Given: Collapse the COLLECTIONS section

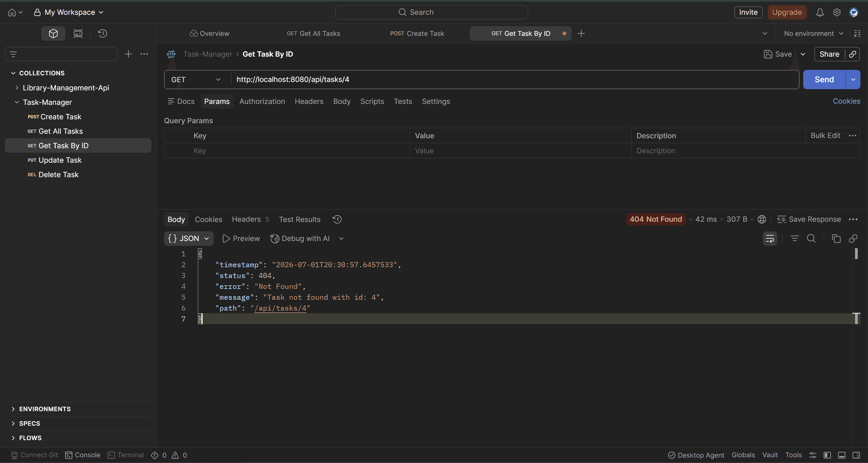Looking at the screenshot, I should coord(13,73).
